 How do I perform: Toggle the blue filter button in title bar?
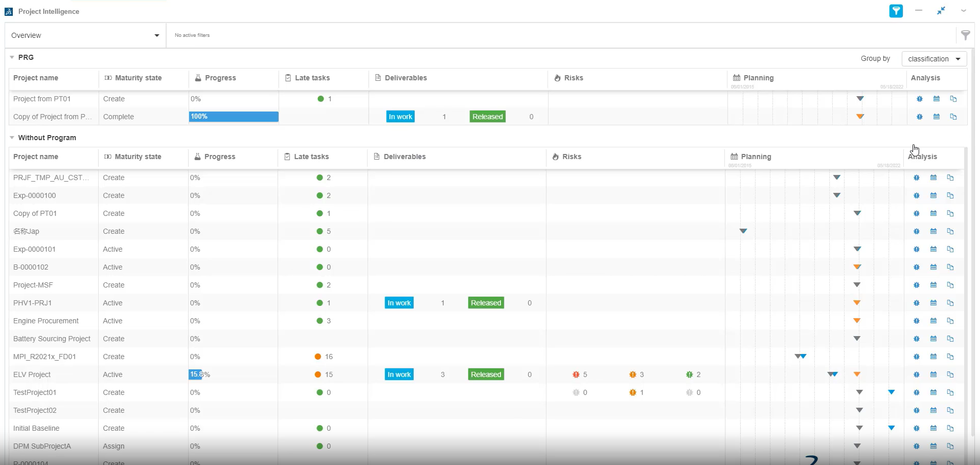[x=896, y=11]
